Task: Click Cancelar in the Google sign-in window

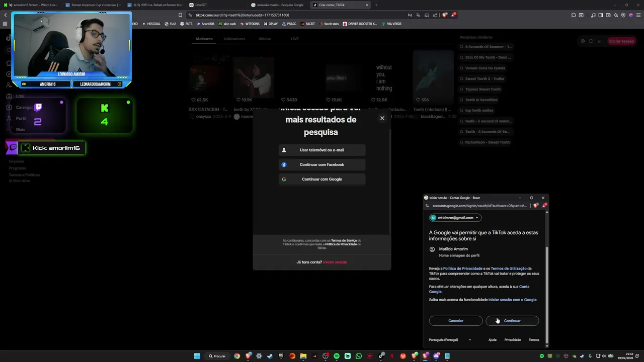Action: tap(456, 321)
